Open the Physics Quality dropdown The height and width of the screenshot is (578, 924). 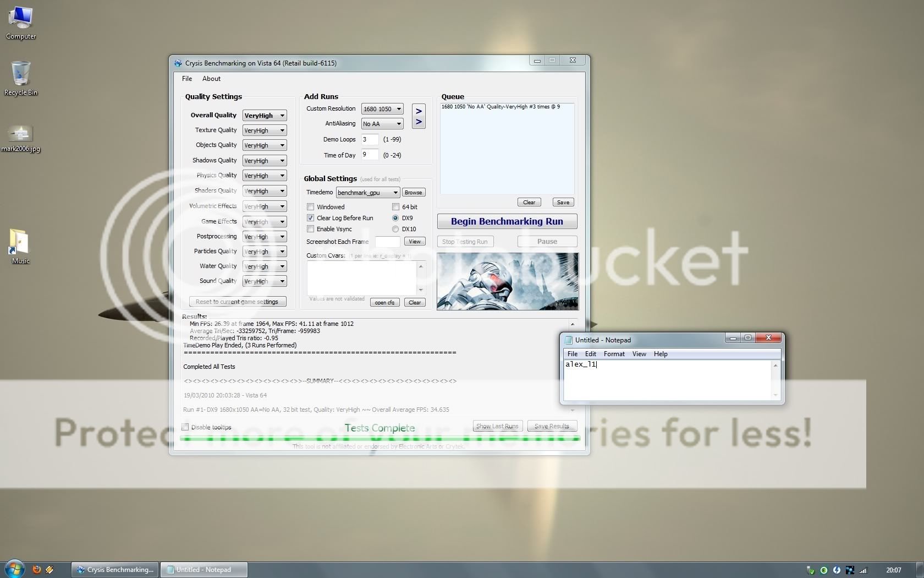click(x=265, y=176)
